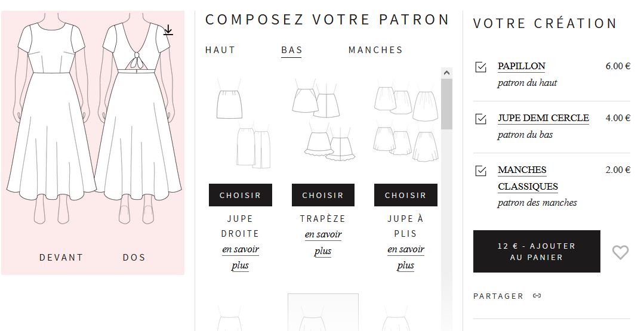644x331 pixels.
Task: Add the 12 € creation to cart
Action: (x=537, y=252)
